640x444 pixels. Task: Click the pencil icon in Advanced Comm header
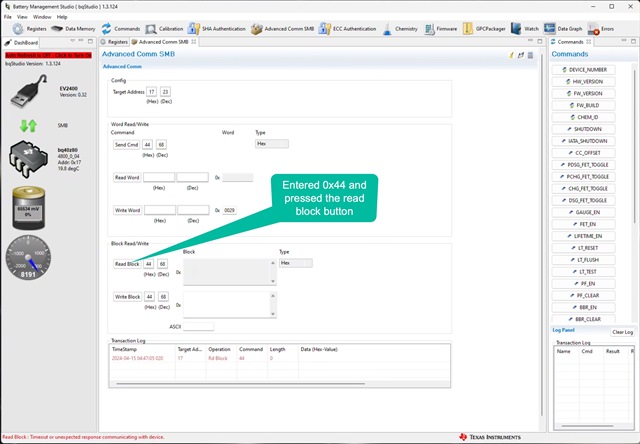[511, 55]
